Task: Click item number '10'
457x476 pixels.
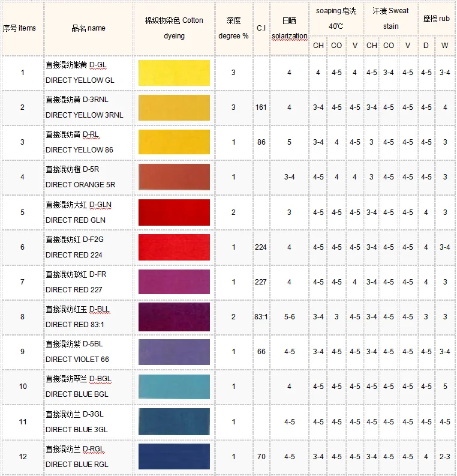Action: [23, 387]
